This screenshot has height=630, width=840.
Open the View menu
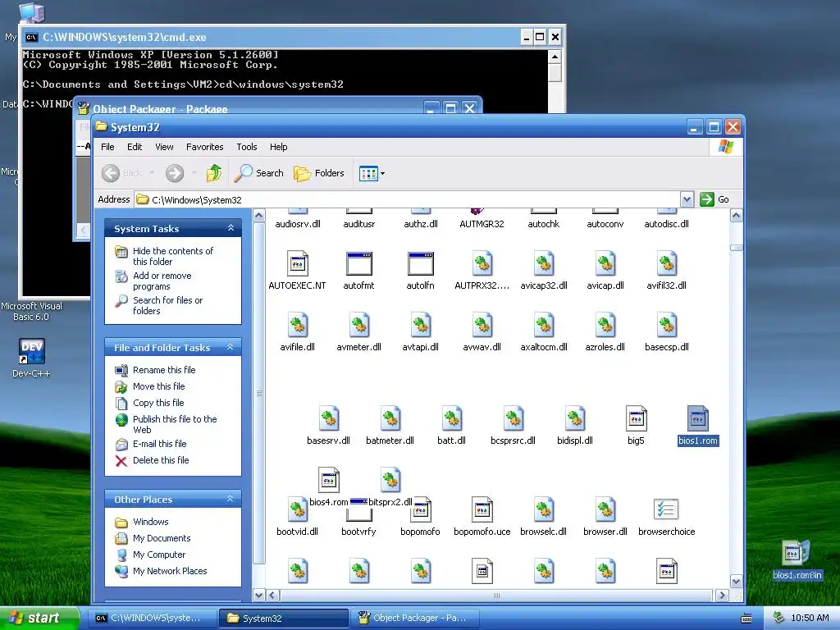coord(164,147)
